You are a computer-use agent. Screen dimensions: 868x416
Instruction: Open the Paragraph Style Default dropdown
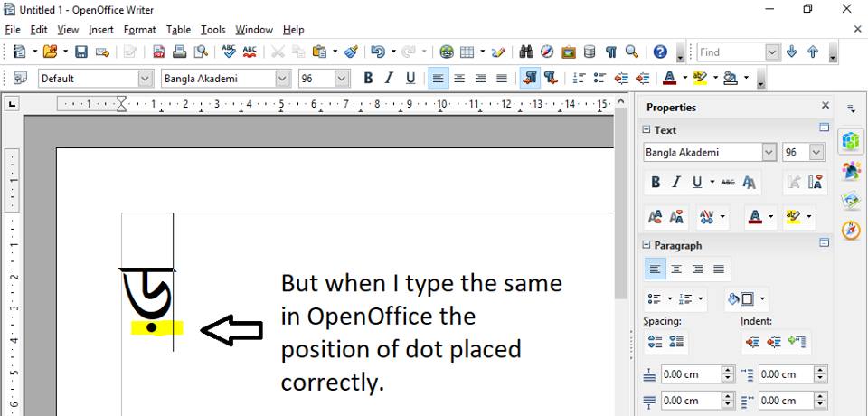tap(146, 79)
